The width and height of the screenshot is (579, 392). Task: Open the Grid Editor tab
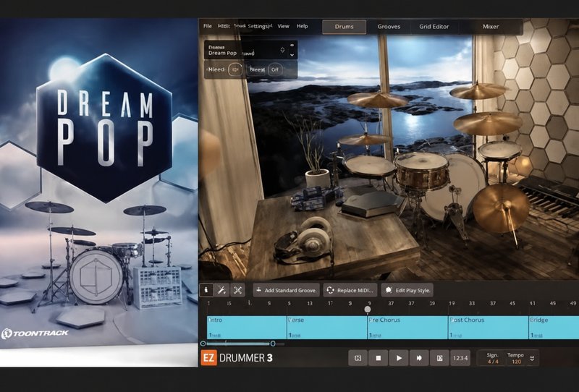tap(434, 27)
